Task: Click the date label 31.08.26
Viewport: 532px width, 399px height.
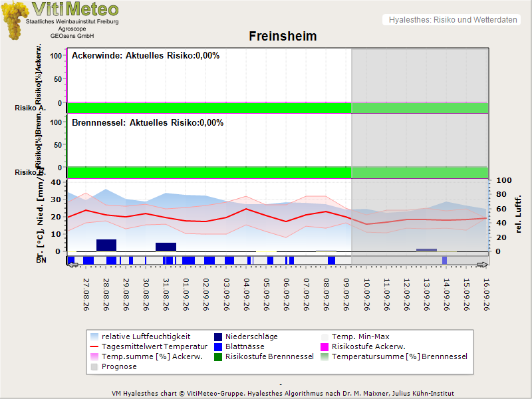Action: point(166,295)
